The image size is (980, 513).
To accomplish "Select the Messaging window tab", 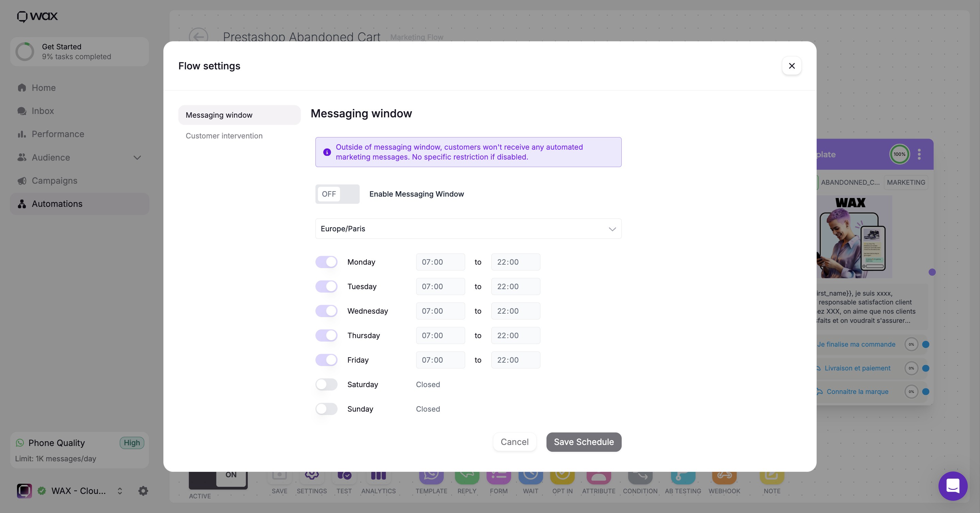I will pos(239,115).
